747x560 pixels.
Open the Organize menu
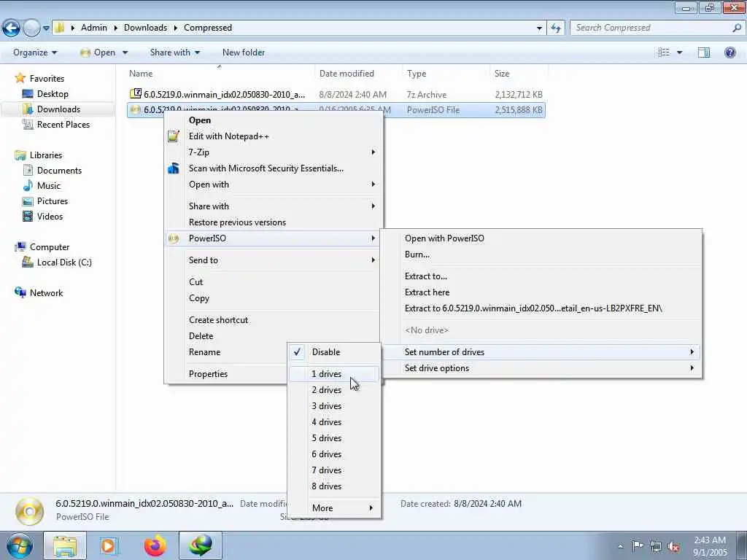(x=35, y=52)
